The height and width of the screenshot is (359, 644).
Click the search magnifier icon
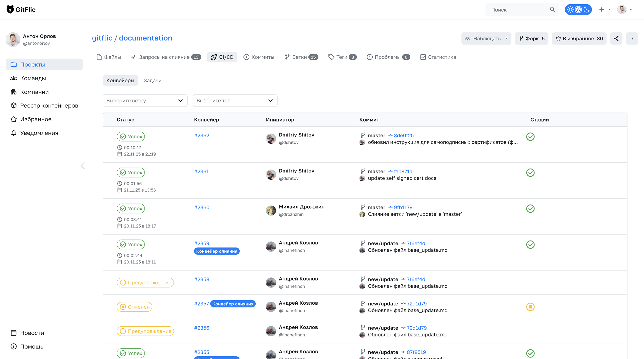click(x=552, y=10)
